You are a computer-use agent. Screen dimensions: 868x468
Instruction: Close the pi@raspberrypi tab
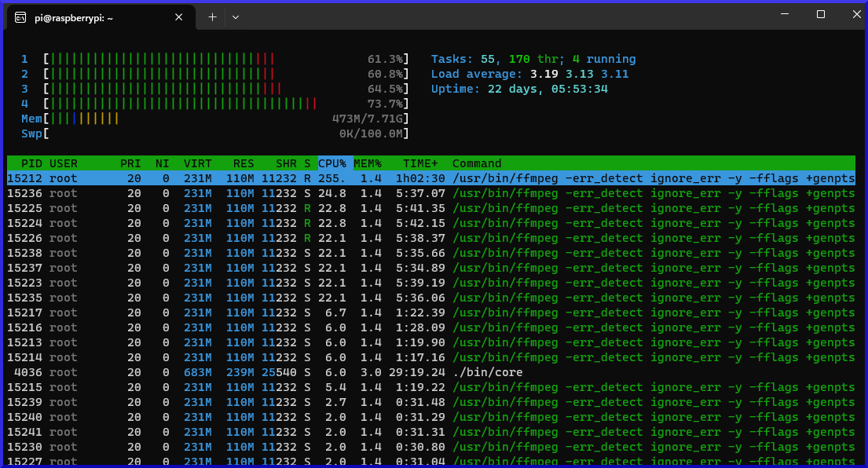179,16
